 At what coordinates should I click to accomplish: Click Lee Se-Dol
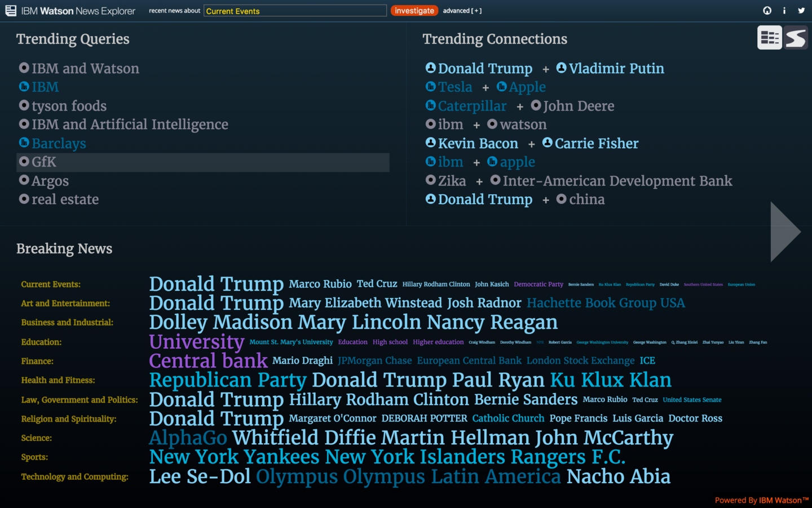pos(200,476)
